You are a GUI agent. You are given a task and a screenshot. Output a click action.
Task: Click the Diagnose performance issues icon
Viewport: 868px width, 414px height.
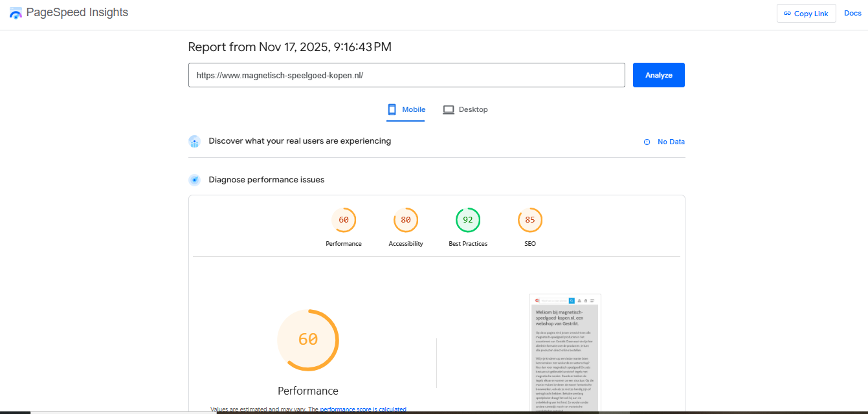[x=194, y=180]
